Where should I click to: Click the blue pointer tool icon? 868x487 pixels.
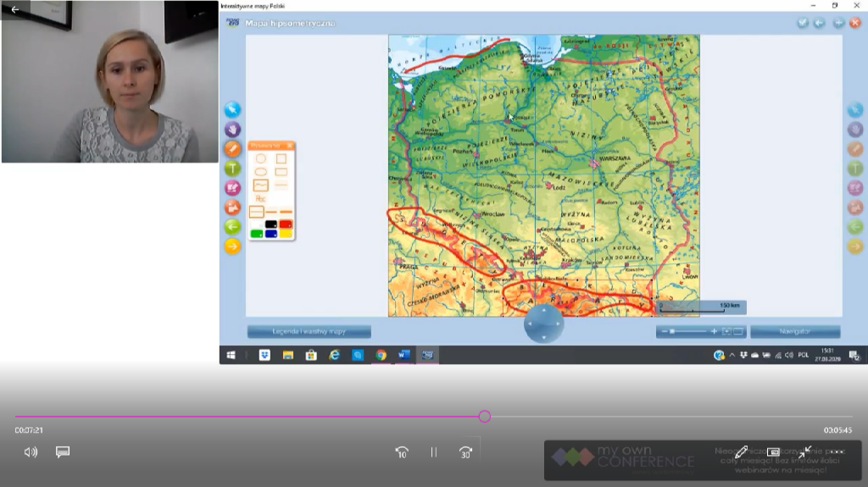(232, 109)
